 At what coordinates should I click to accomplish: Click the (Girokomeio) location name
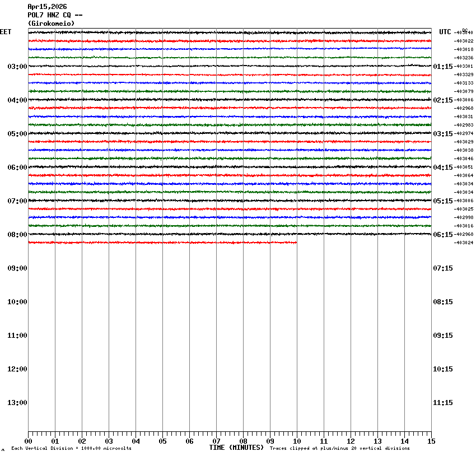click(51, 24)
